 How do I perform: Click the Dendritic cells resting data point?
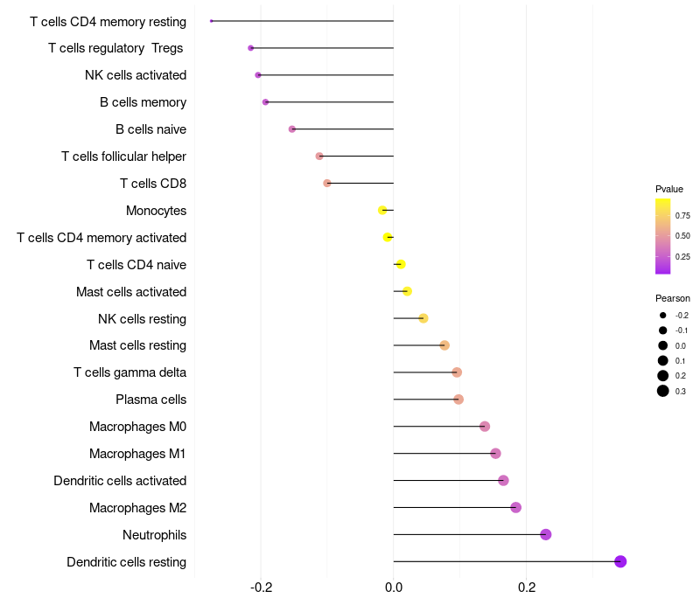(x=620, y=561)
